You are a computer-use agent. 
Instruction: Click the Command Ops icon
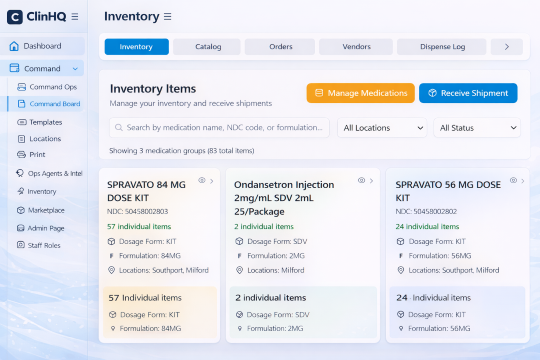[x=21, y=87]
